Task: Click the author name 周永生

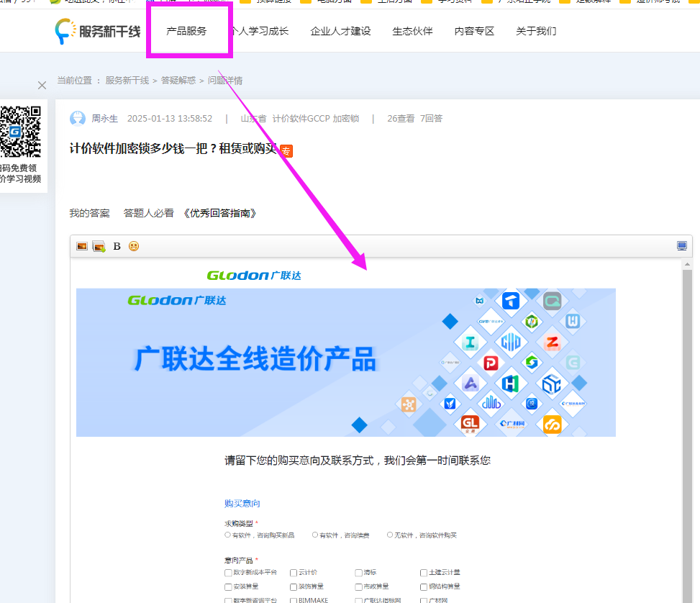Action: click(105, 118)
